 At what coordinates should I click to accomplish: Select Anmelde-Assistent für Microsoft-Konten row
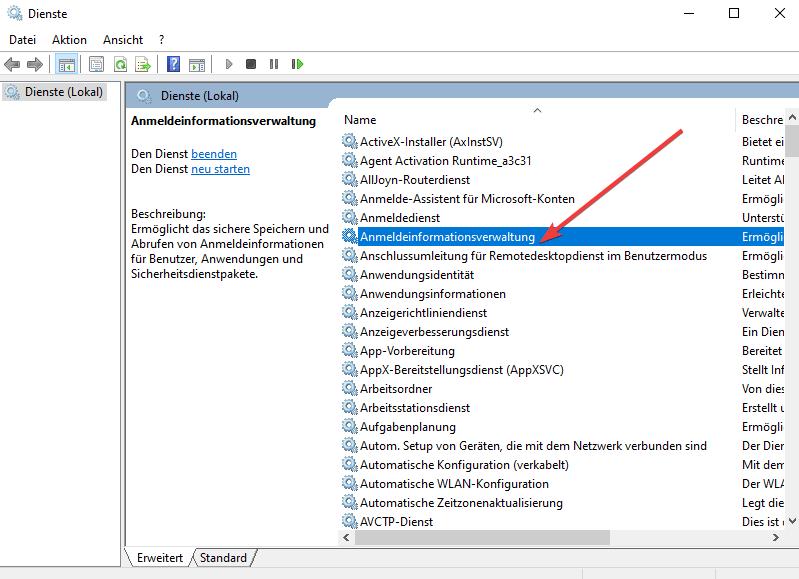coord(563,199)
